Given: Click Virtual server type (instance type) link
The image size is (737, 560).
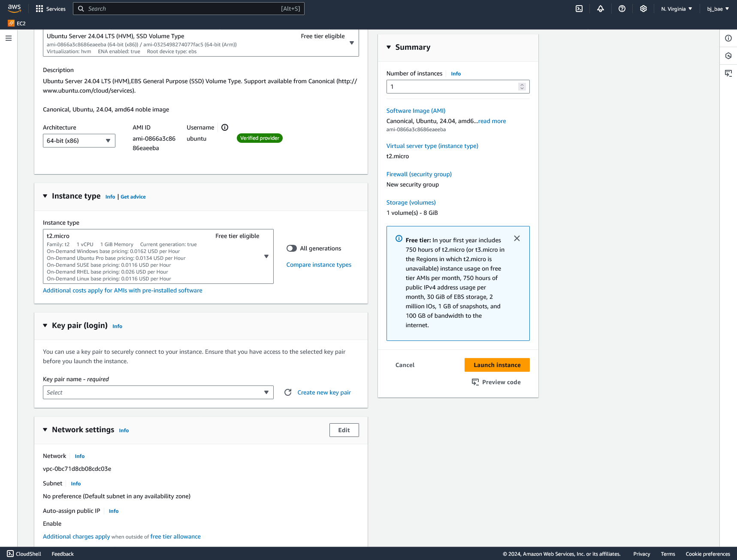Looking at the screenshot, I should point(432,146).
